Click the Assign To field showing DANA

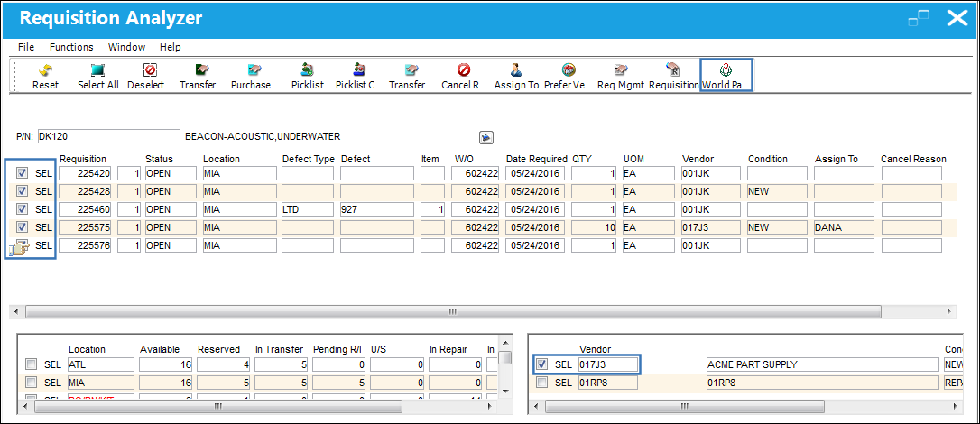(x=844, y=227)
